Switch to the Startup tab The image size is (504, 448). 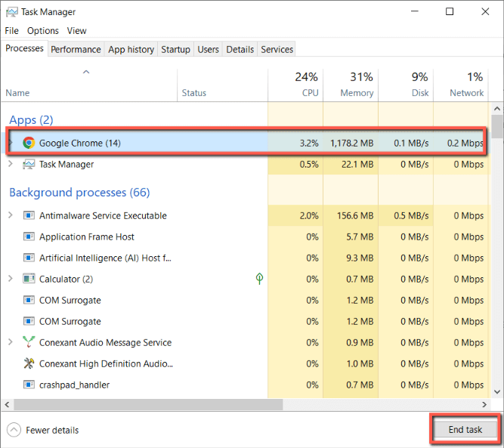(175, 50)
